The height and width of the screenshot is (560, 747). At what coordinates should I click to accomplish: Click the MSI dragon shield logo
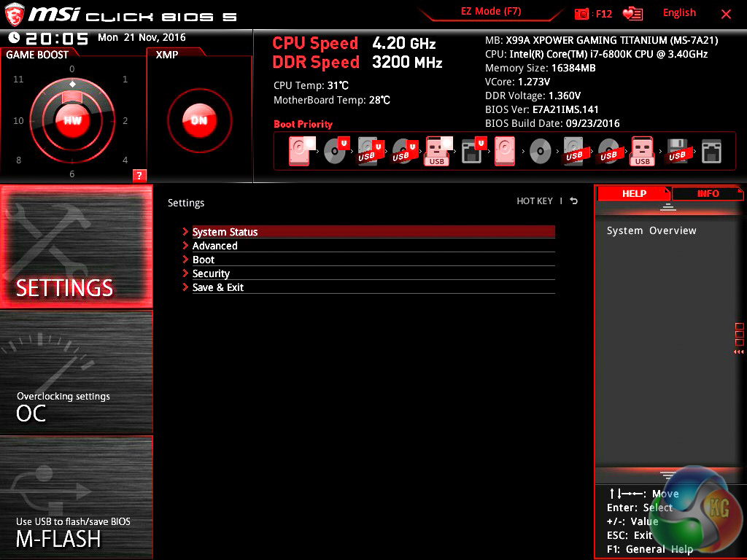point(15,15)
